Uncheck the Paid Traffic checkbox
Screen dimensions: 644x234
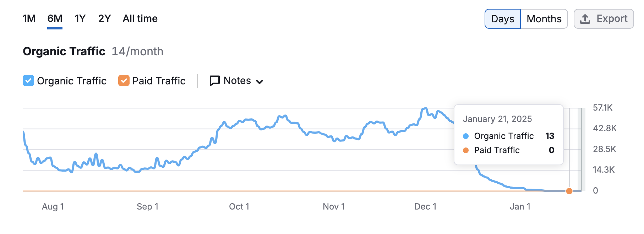(x=124, y=81)
